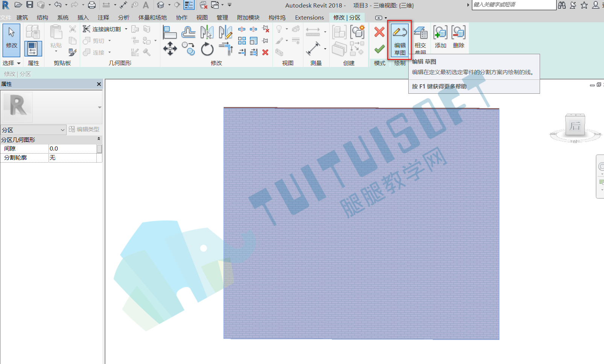Select the Intersecting References (相交参照) tool
Image resolution: width=604 pixels, height=364 pixels.
click(x=420, y=40)
